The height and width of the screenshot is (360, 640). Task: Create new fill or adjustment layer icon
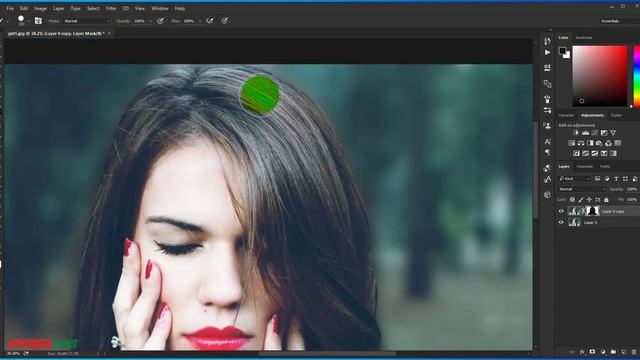point(603,351)
